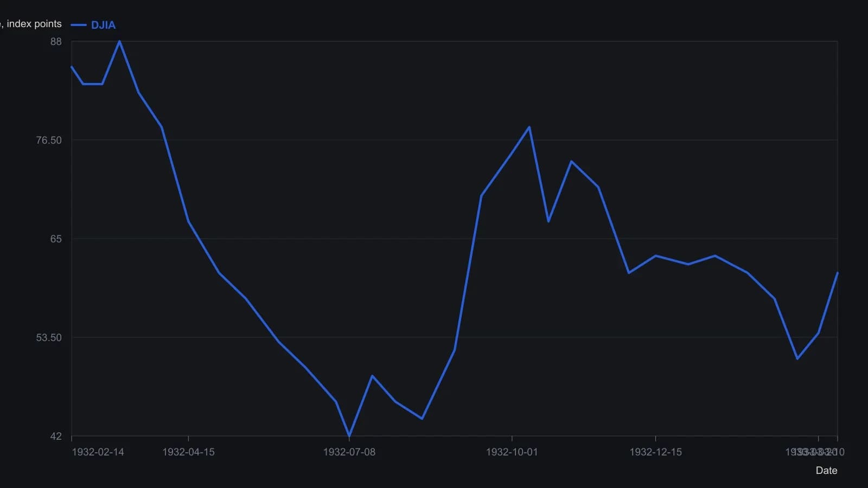This screenshot has height=488, width=868.
Task: Select the 53.50 y-axis label
Action: (x=49, y=338)
